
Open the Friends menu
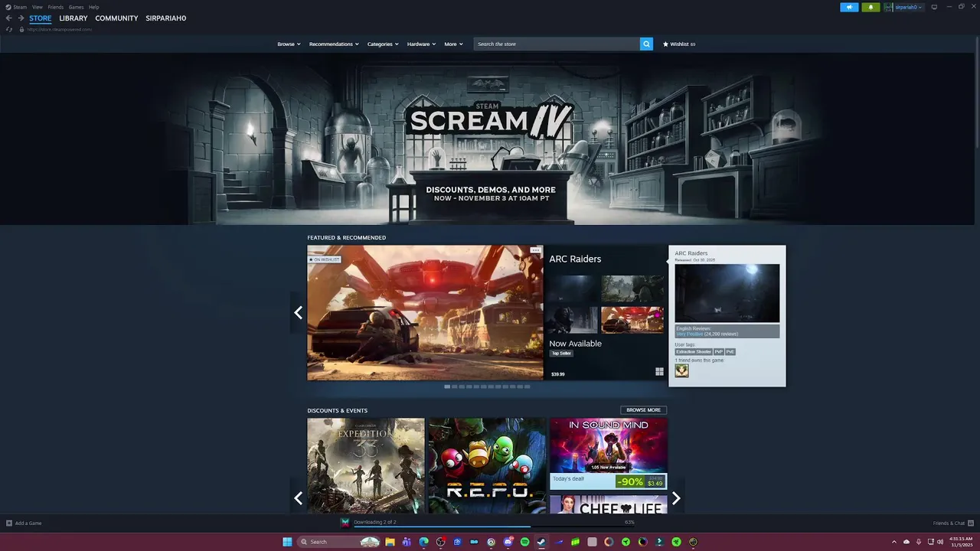[x=56, y=7]
